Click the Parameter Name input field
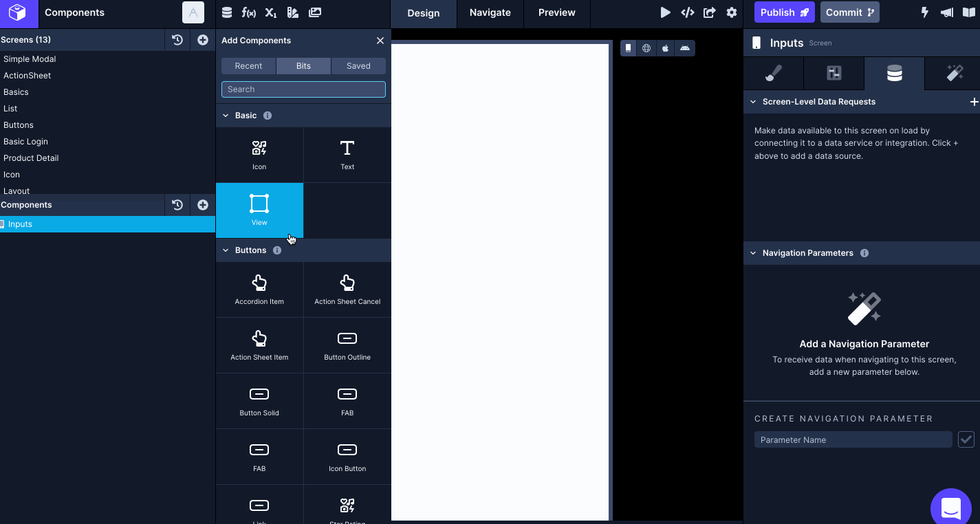This screenshot has width=980, height=524. click(x=853, y=440)
